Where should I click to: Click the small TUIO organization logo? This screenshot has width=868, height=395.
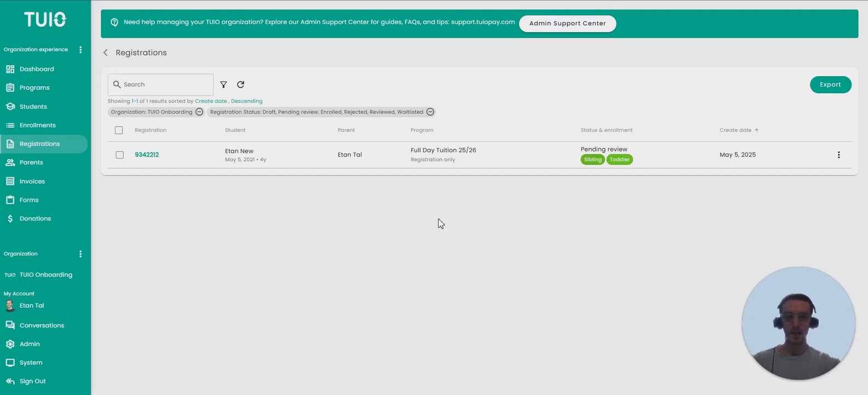pyautogui.click(x=10, y=275)
